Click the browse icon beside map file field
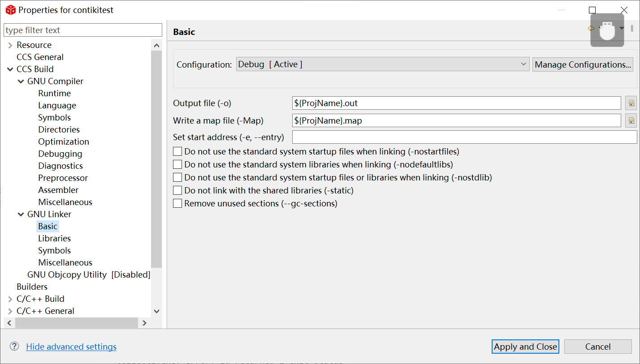This screenshot has width=640, height=364. (631, 120)
